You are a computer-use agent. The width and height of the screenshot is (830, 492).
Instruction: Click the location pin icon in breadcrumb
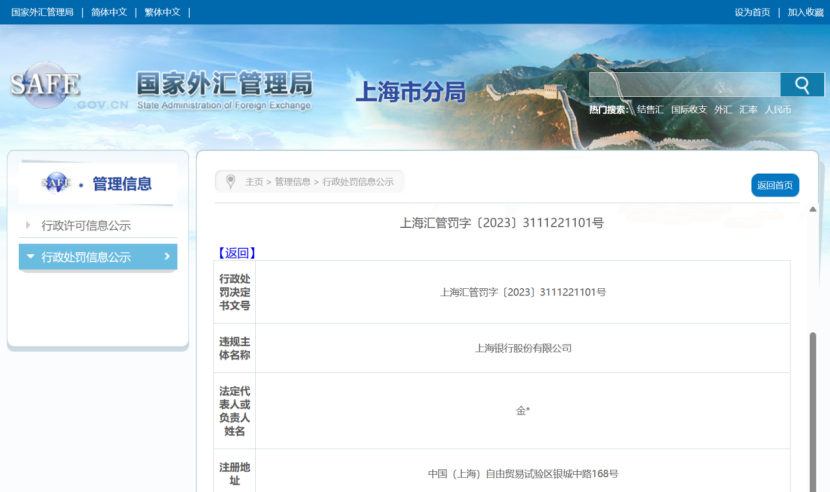230,182
